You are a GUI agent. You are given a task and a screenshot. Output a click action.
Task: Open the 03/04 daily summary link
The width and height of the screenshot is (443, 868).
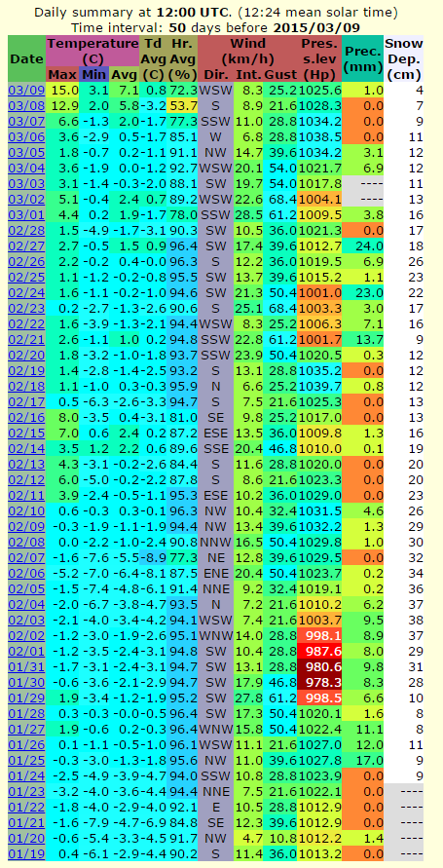tap(22, 167)
